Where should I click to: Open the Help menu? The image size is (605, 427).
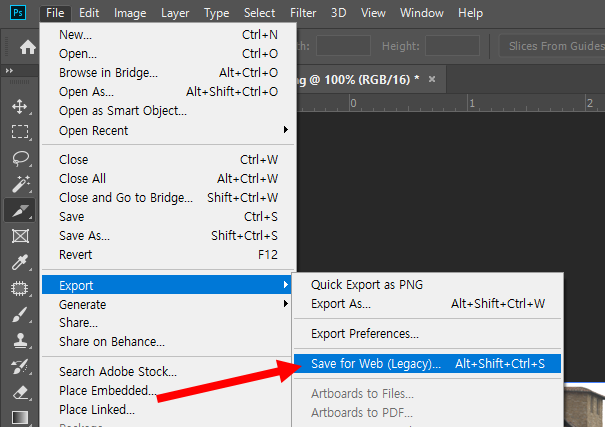tap(470, 13)
